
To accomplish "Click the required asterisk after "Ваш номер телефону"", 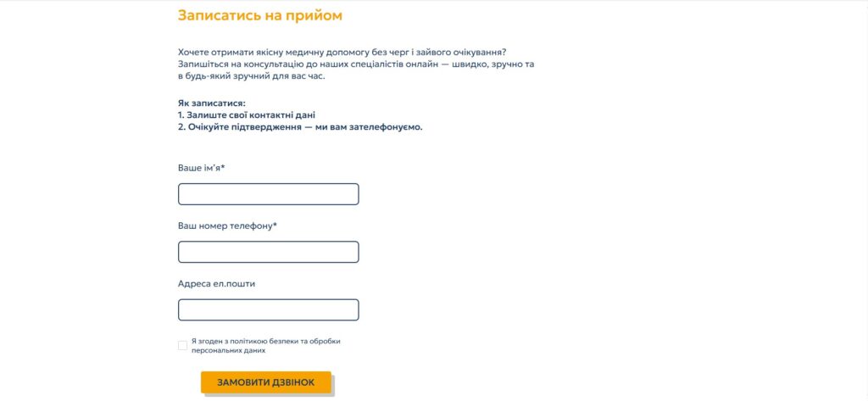I will coord(275,225).
